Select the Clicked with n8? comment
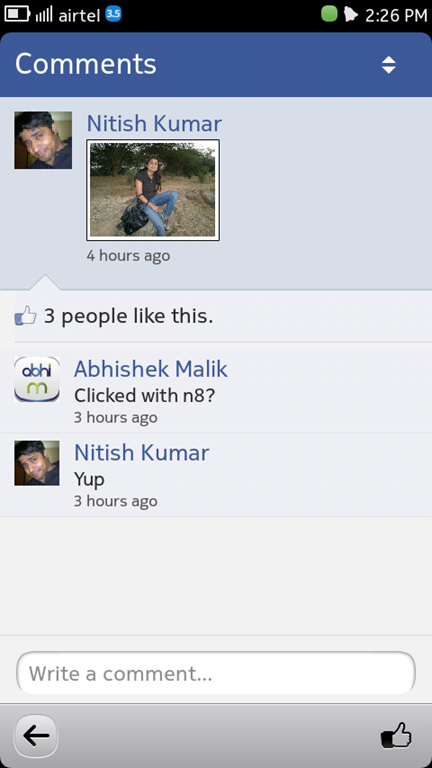Screen dimensions: 432x768 (x=144, y=395)
